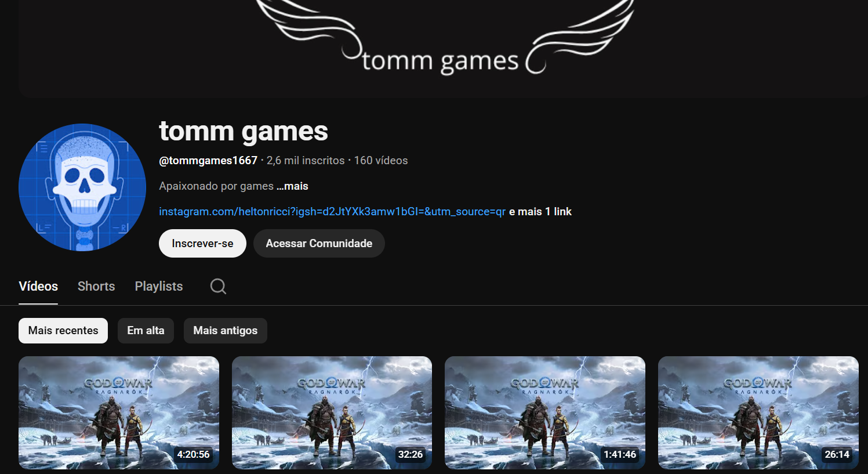The height and width of the screenshot is (474, 868).
Task: Open the instagram.com/heltonricci link
Action: coord(332,212)
